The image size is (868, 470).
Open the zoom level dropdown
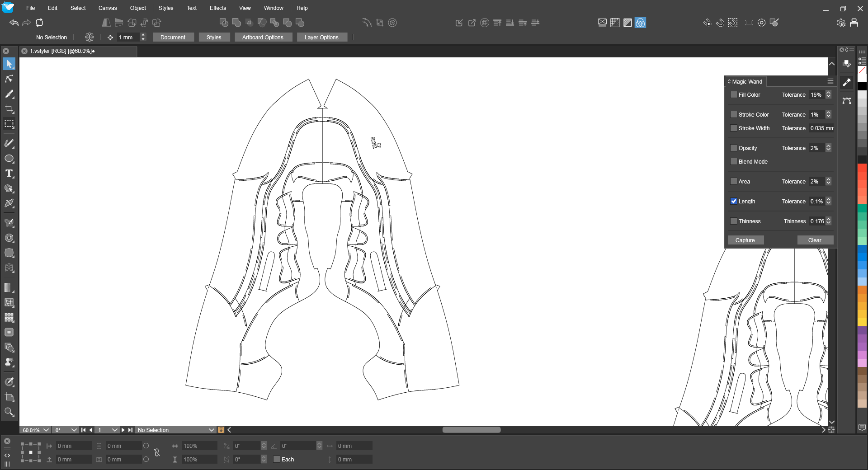46,430
